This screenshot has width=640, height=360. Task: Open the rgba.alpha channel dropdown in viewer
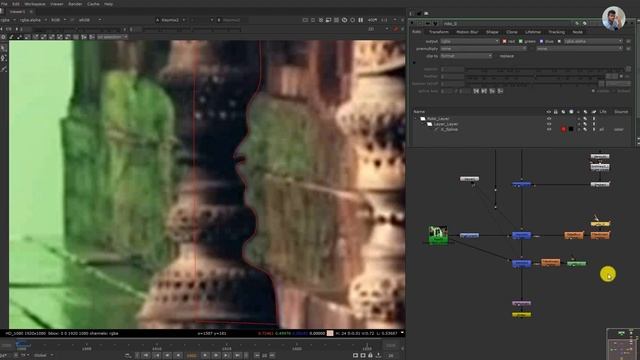point(33,20)
